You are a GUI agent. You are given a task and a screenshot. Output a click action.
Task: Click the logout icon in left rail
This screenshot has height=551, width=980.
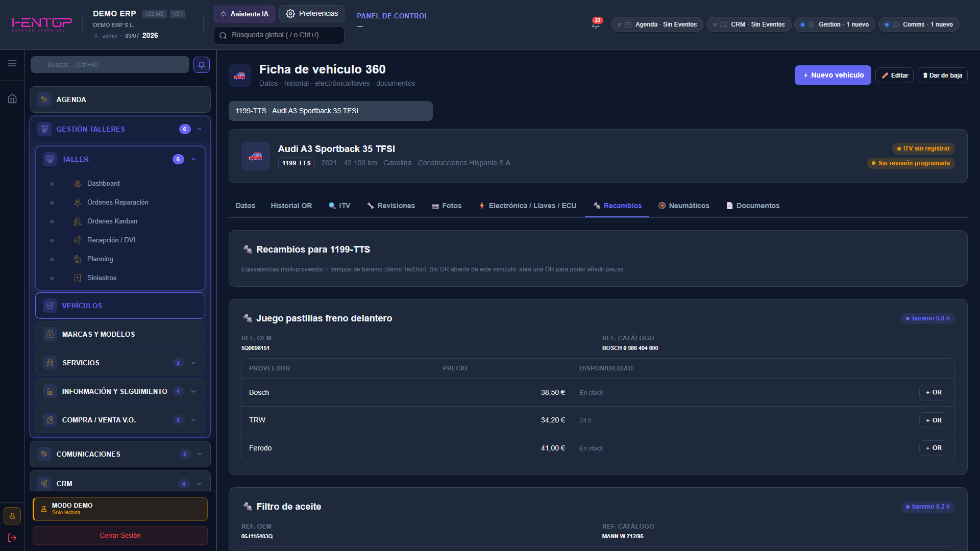[12, 538]
